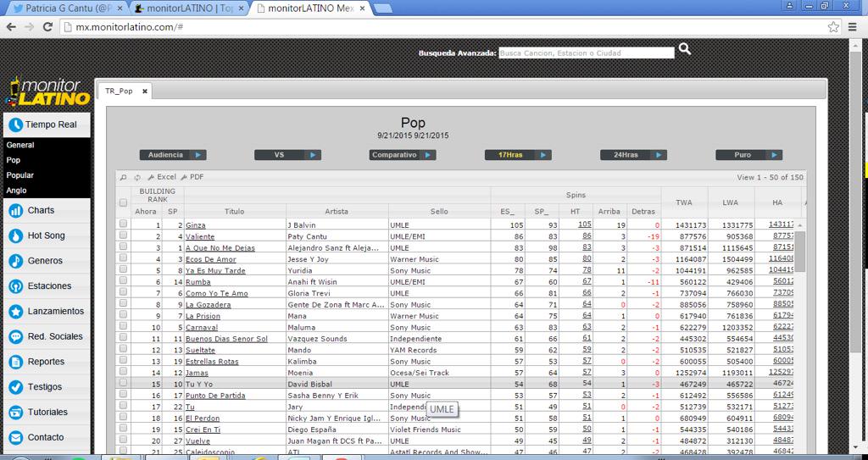Click the grid refresh icon
The height and width of the screenshot is (460, 868).
pos(137,178)
